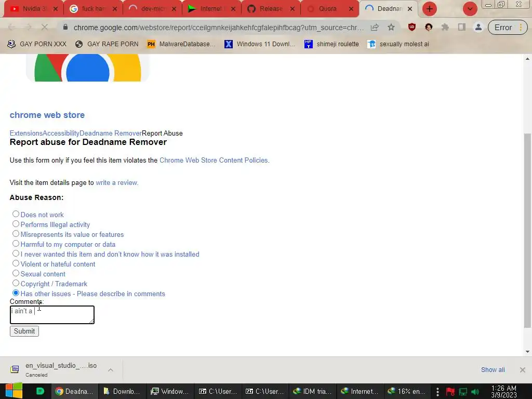Click the address bar URL
The height and width of the screenshot is (399, 532).
219,28
